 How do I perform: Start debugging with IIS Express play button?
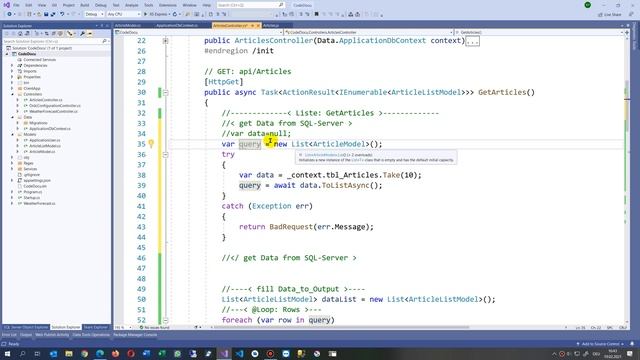pos(145,14)
